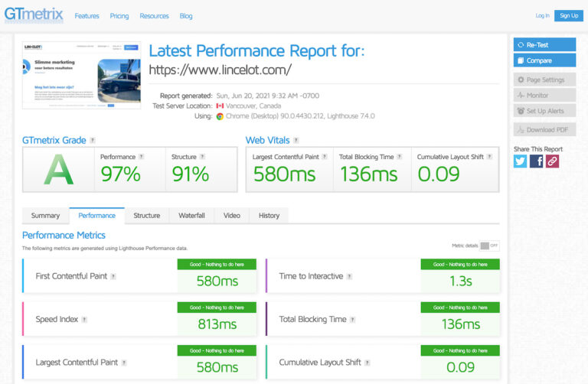Open Pricing in top navigation

[119, 16]
